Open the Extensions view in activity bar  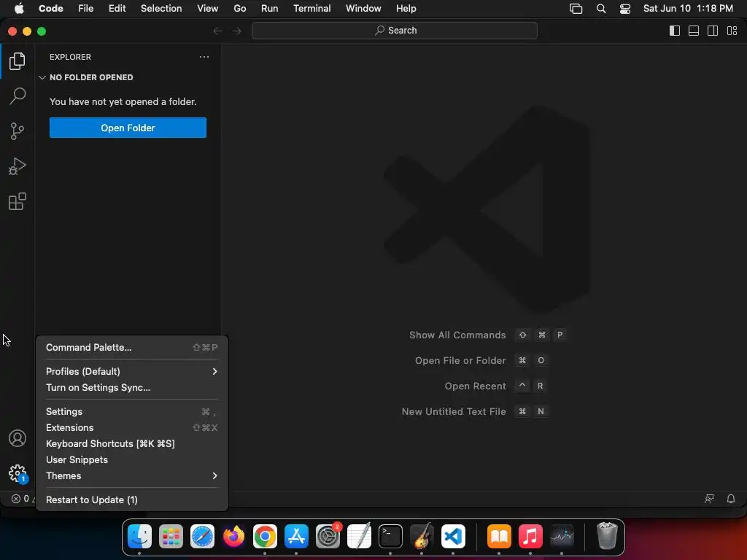(18, 201)
